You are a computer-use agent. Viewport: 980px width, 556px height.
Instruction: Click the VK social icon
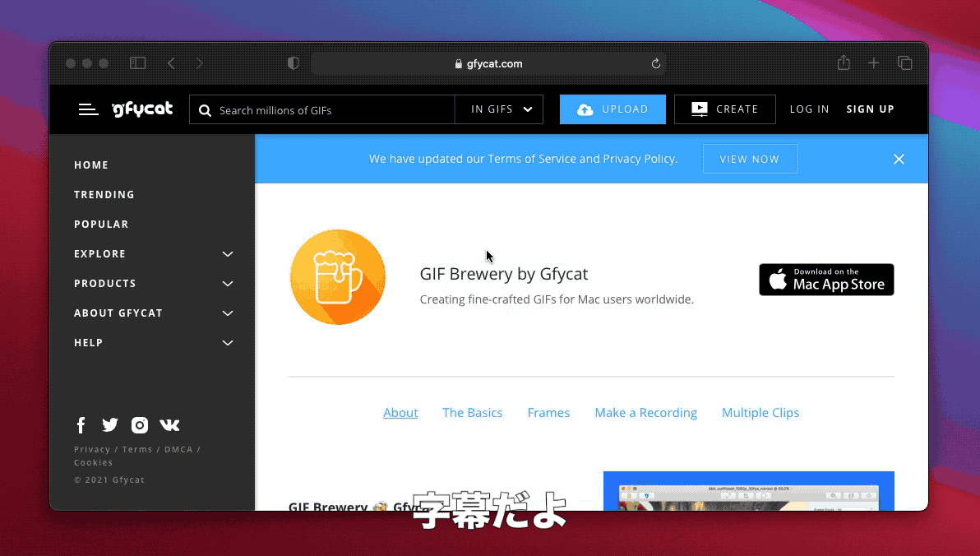pos(169,424)
